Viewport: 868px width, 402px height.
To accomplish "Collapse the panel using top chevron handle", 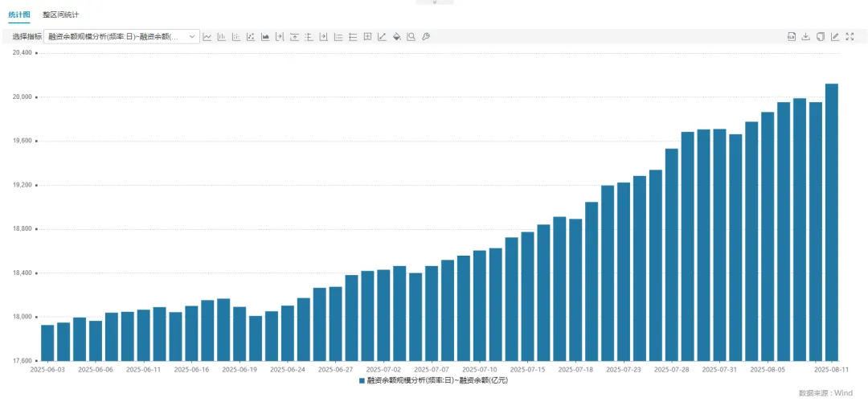I will tap(435, 2).
